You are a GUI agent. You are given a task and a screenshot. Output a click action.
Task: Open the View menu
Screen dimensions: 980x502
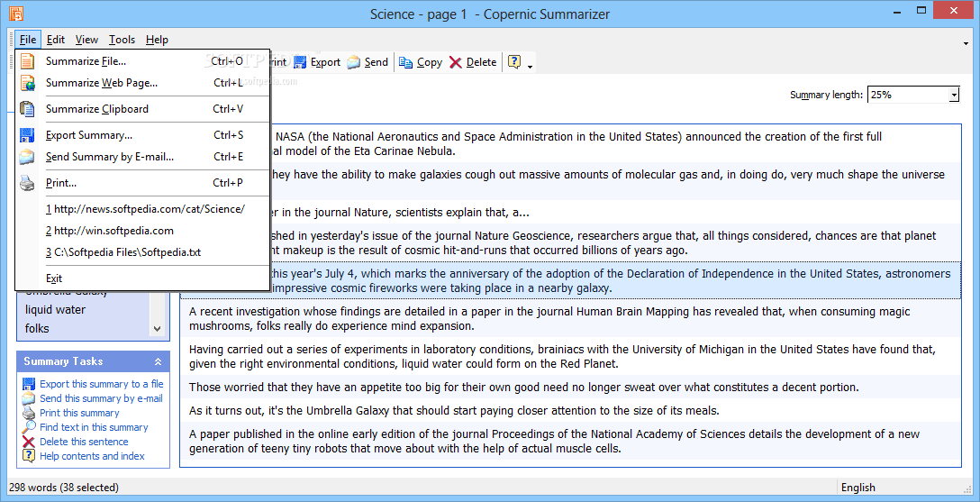tap(86, 40)
